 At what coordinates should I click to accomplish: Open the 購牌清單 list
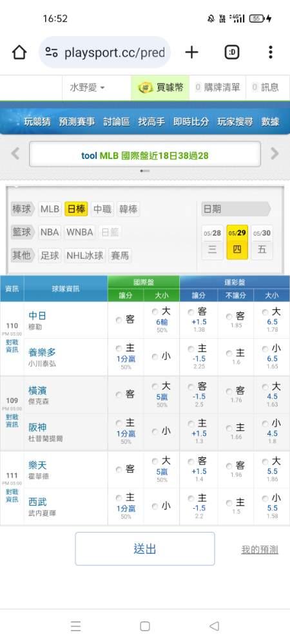(x=217, y=88)
